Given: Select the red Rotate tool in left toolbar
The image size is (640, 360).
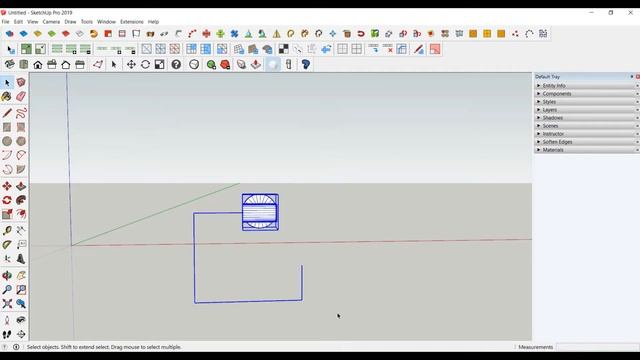Looking at the screenshot, I should click(7, 200).
